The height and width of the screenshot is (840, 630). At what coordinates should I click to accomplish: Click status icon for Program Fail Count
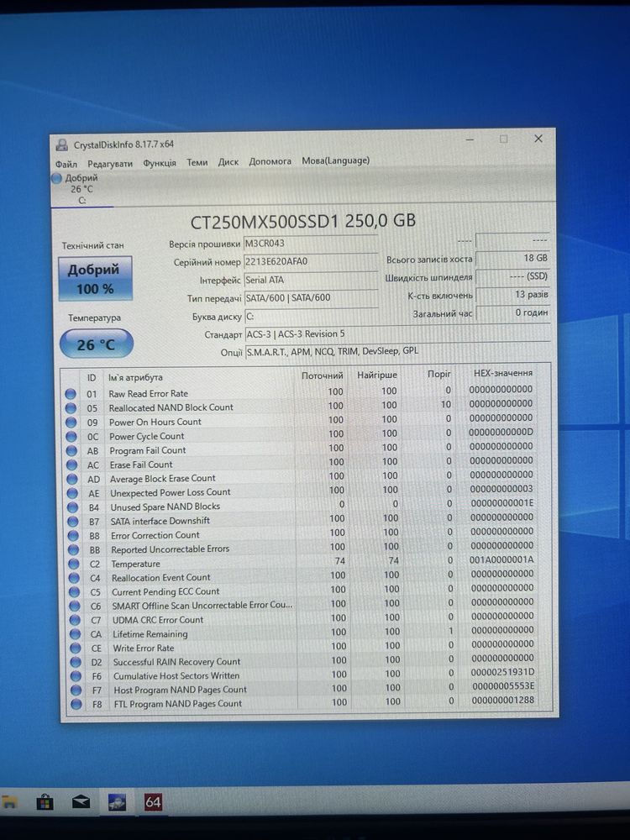71,450
